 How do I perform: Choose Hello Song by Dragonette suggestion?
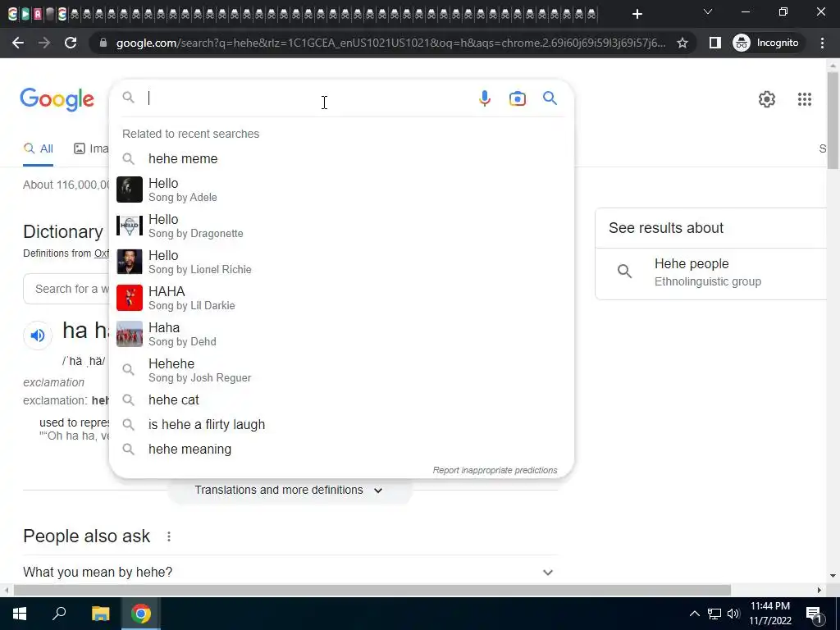(342, 226)
